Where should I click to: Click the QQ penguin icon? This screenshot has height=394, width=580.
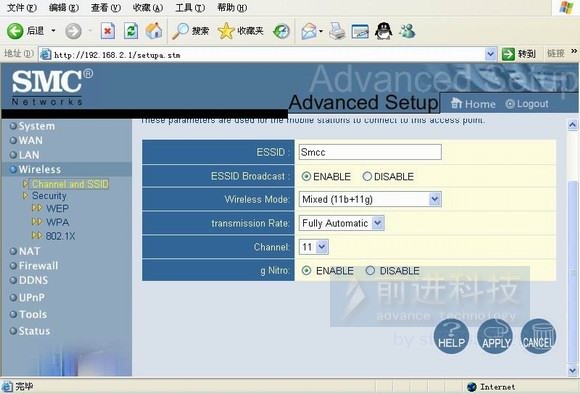click(384, 31)
